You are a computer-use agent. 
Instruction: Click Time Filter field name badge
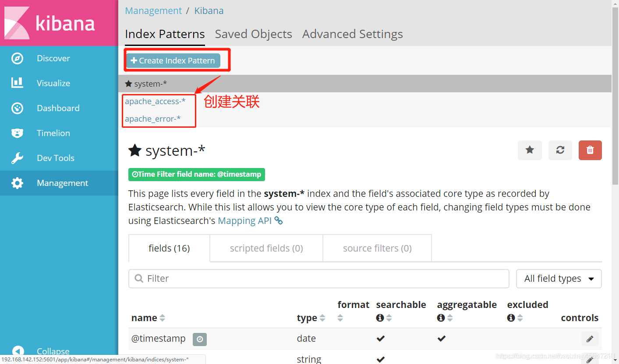pyautogui.click(x=197, y=174)
